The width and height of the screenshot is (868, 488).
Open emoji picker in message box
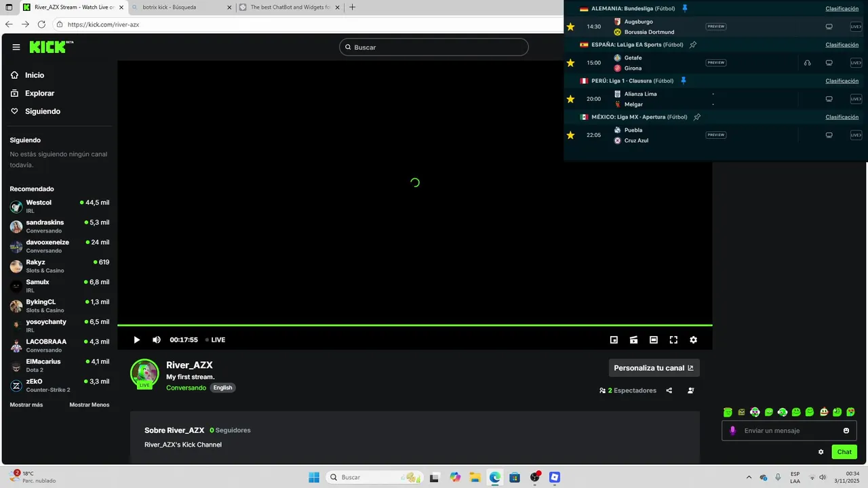(846, 430)
